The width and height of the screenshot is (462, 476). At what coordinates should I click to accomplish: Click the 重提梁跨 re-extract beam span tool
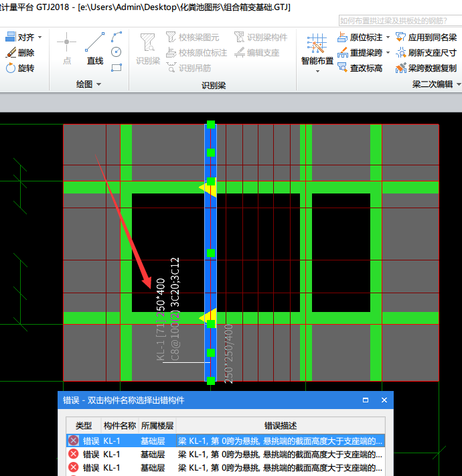[360, 53]
